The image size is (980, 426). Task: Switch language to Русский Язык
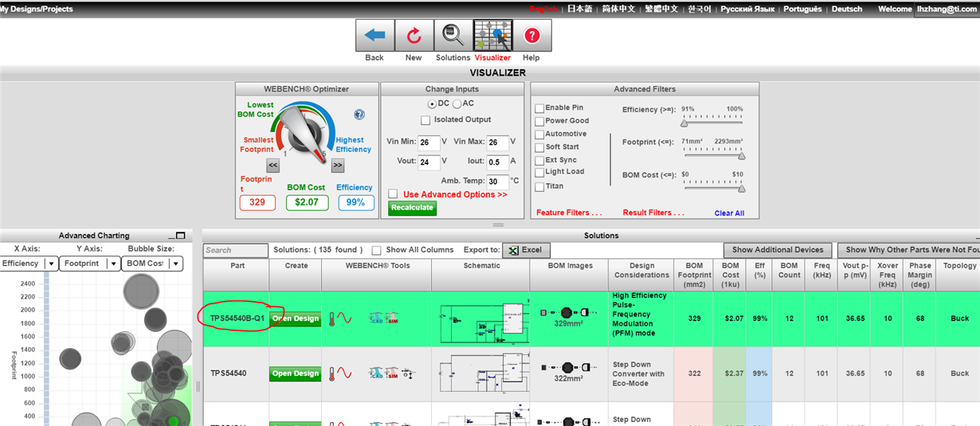tap(747, 9)
